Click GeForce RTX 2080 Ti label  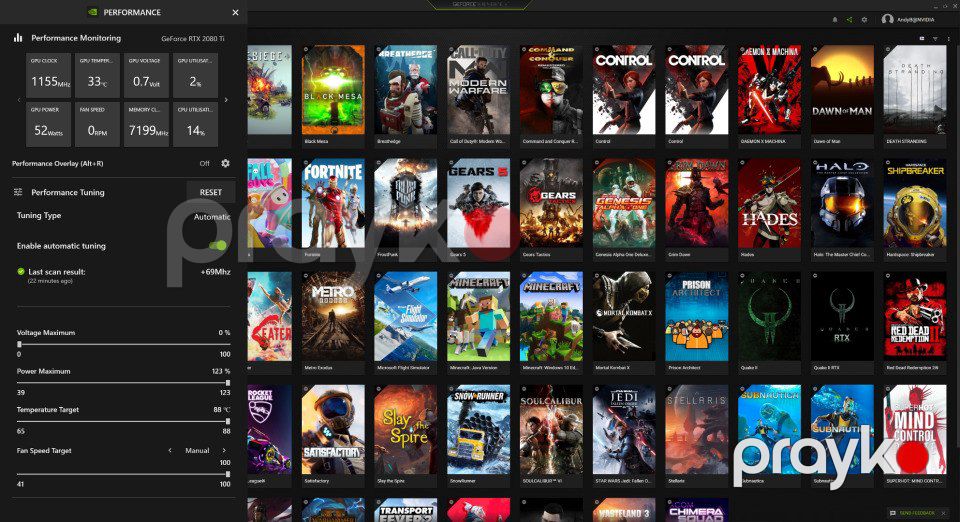point(193,39)
